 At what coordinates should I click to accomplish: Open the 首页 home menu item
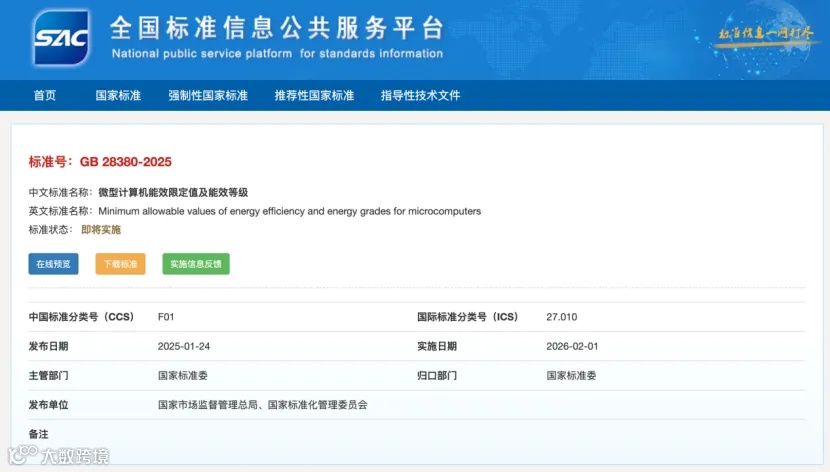click(44, 95)
